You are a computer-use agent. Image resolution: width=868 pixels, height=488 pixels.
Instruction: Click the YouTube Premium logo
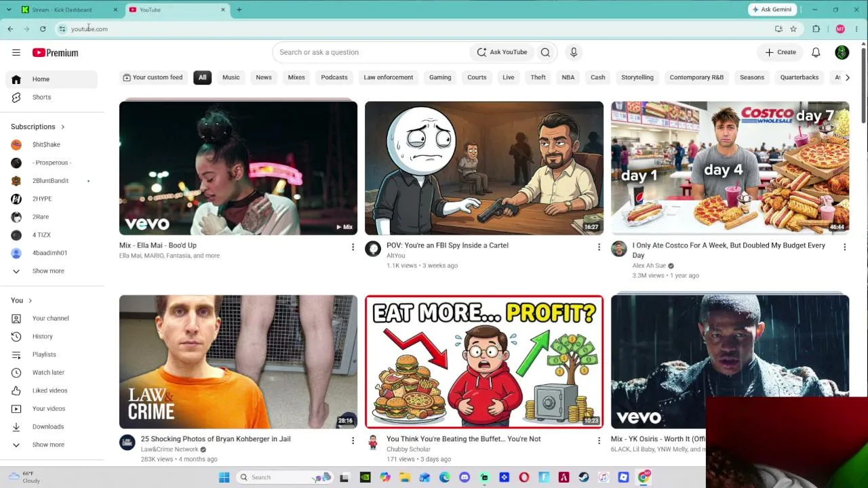(55, 52)
